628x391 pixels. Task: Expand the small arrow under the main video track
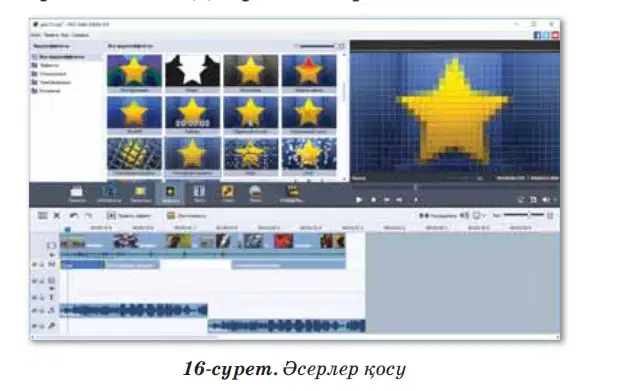tap(52, 255)
